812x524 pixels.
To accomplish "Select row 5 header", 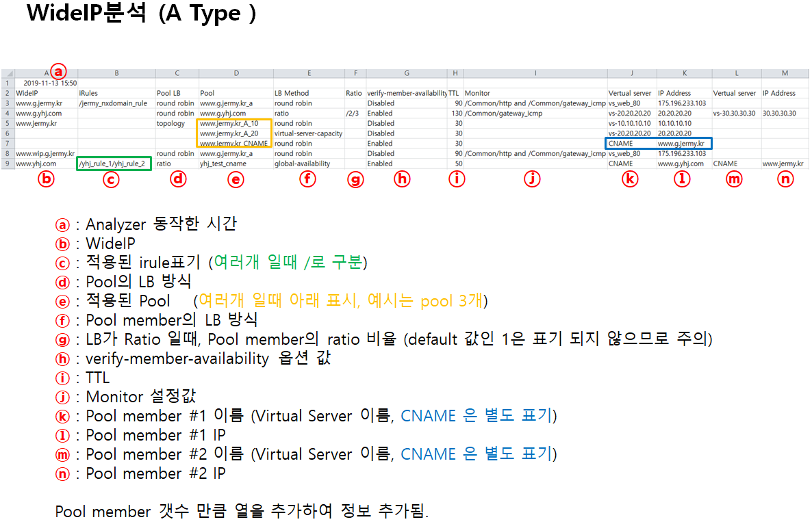I will click(8, 124).
